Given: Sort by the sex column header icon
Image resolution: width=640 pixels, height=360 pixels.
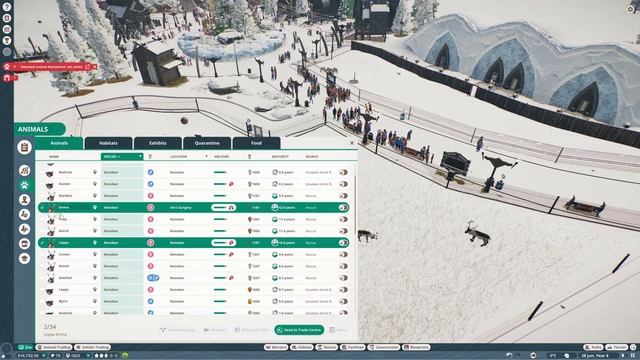Looking at the screenshot, I should (x=150, y=156).
